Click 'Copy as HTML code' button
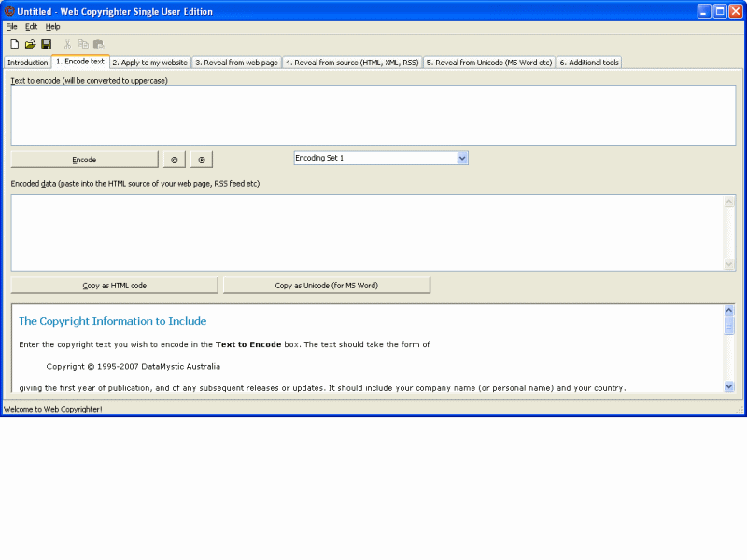The height and width of the screenshot is (560, 747). point(113,284)
